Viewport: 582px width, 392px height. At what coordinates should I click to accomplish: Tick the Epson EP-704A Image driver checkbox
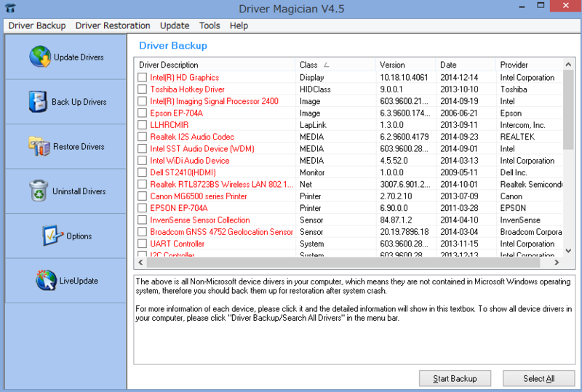(x=142, y=113)
